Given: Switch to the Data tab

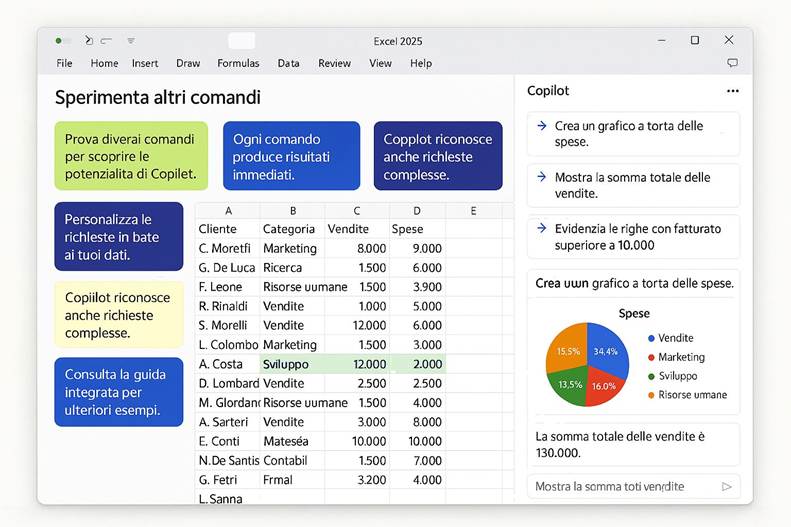Looking at the screenshot, I should (x=289, y=63).
